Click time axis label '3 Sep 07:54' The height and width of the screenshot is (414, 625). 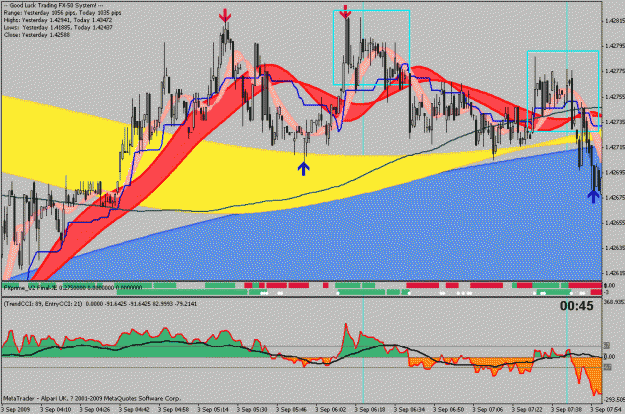point(606,409)
